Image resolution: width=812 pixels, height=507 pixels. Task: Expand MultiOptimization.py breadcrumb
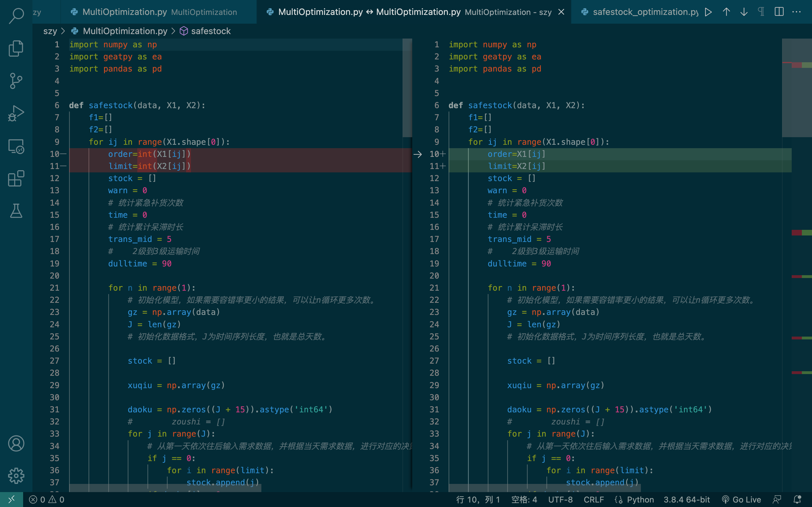(125, 31)
